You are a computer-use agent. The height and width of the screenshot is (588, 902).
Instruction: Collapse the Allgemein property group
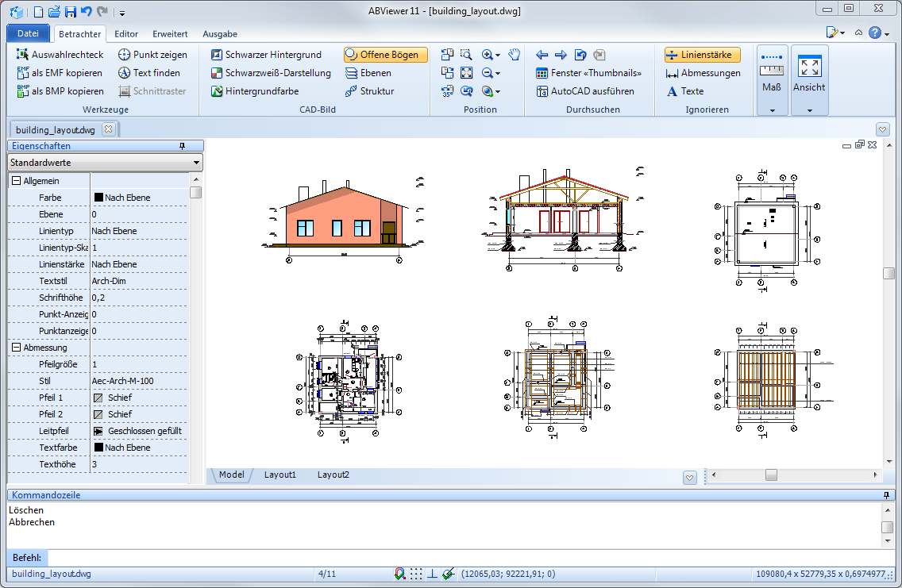click(16, 182)
